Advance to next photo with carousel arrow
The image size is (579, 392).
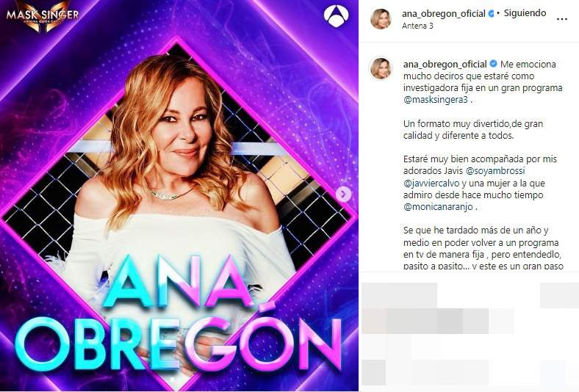tap(343, 194)
